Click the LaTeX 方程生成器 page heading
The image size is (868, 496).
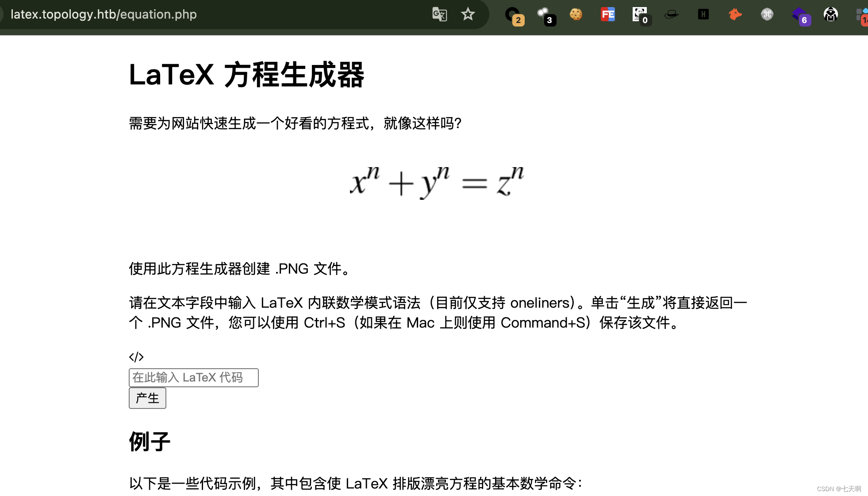[246, 75]
